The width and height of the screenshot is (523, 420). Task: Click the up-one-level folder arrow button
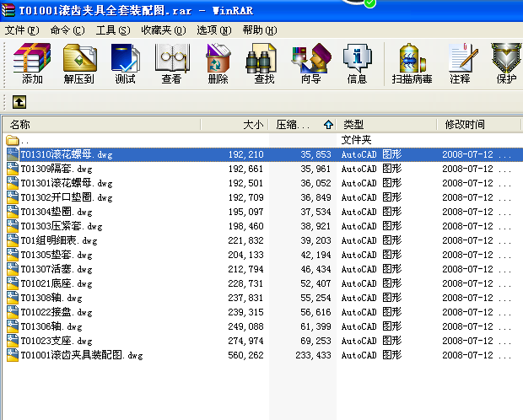click(19, 102)
